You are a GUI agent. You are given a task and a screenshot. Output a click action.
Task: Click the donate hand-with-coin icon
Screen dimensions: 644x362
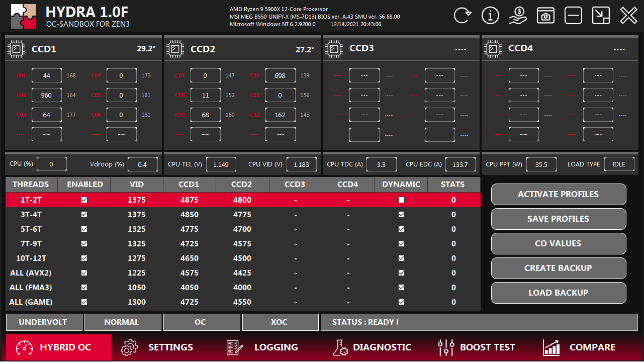[x=518, y=16]
